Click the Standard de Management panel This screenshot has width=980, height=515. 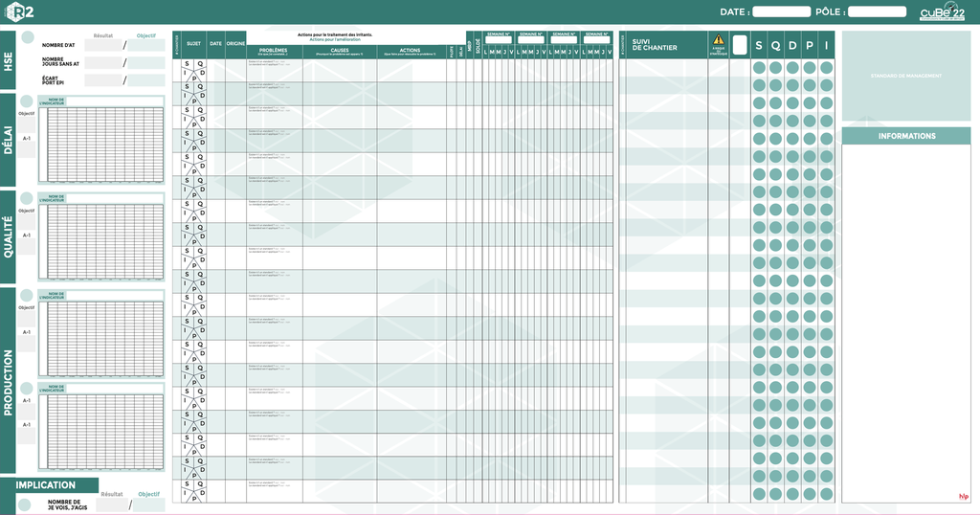click(x=905, y=76)
